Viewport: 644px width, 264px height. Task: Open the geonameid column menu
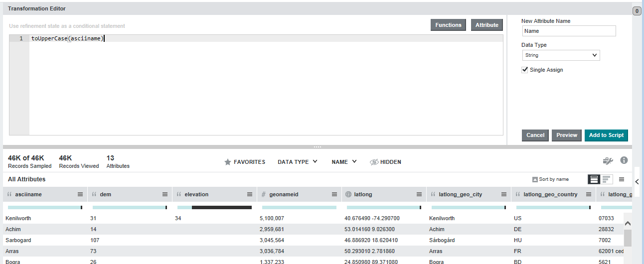click(334, 194)
